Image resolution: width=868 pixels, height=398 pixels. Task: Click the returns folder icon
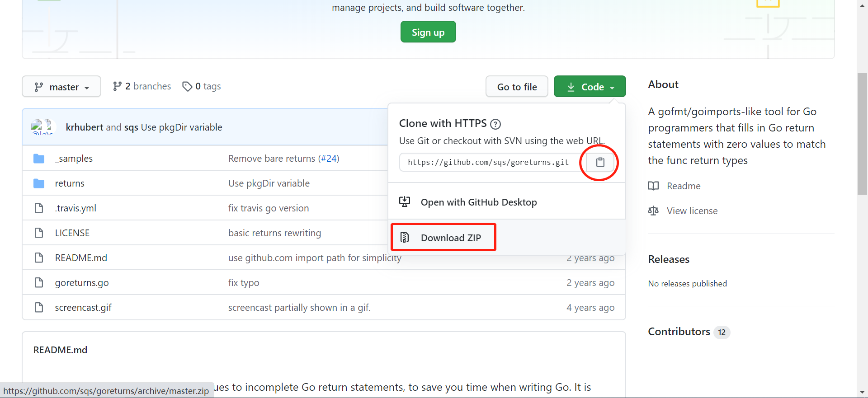coord(39,183)
